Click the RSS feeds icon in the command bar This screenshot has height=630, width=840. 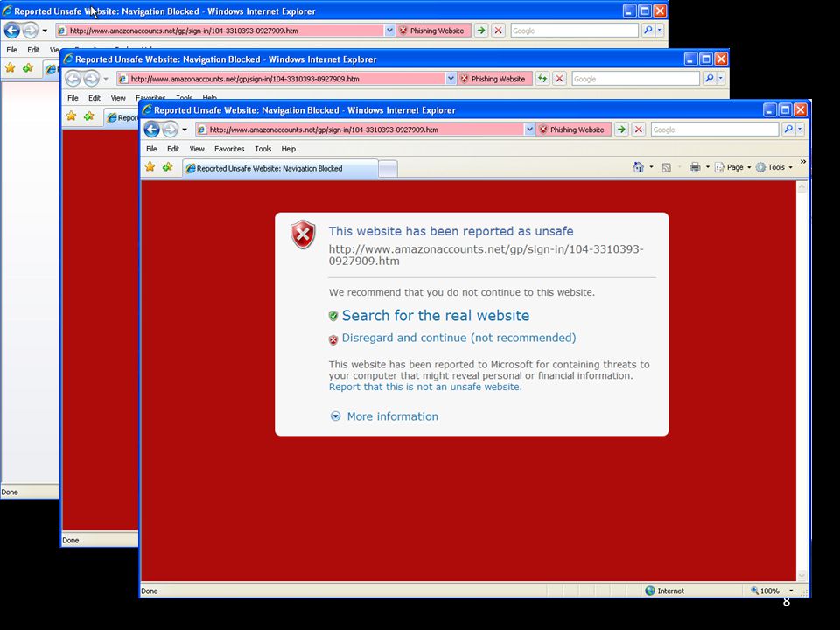666,168
